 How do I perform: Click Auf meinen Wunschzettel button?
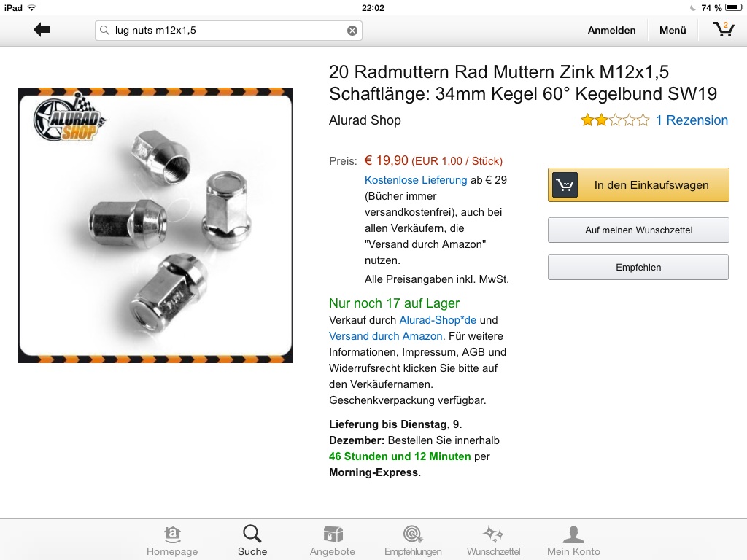(638, 230)
